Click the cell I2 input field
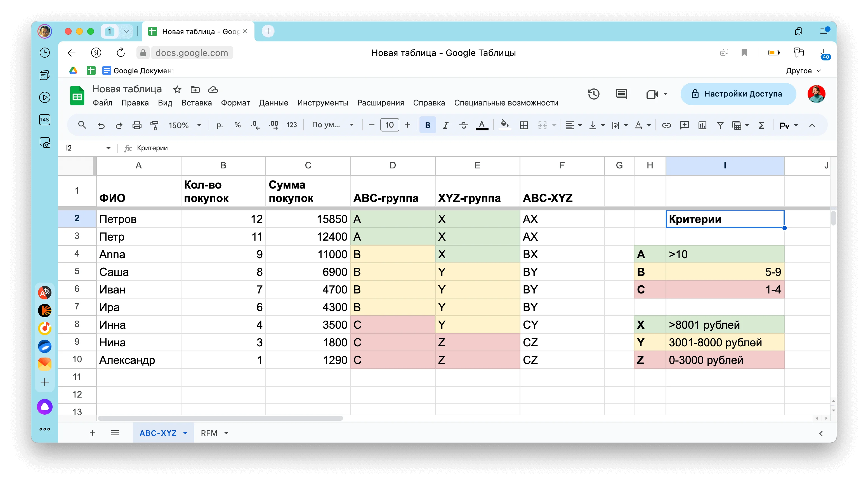 (x=725, y=219)
